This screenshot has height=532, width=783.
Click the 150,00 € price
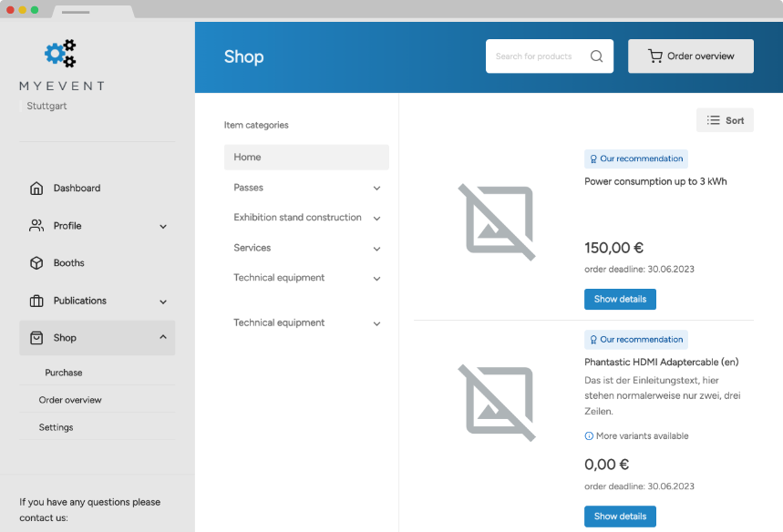pos(613,248)
